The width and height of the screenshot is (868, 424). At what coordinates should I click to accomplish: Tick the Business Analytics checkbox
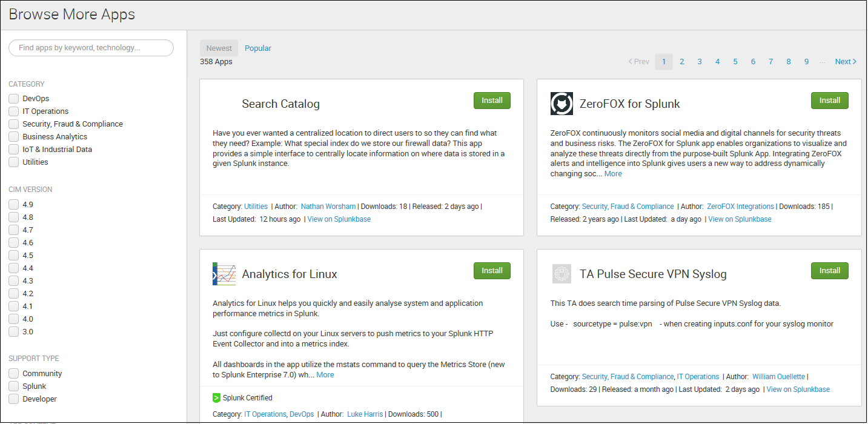[x=13, y=137]
